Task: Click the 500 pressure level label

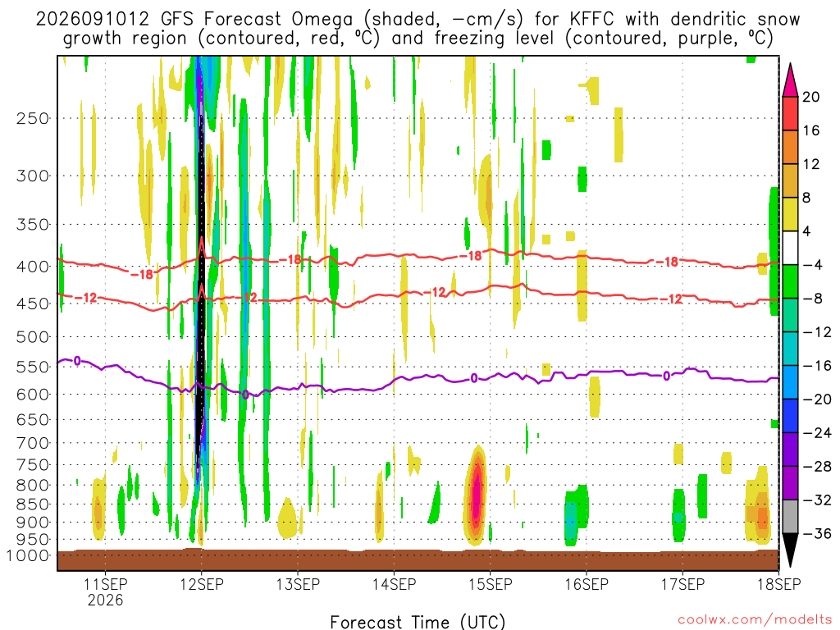Action: click(33, 337)
